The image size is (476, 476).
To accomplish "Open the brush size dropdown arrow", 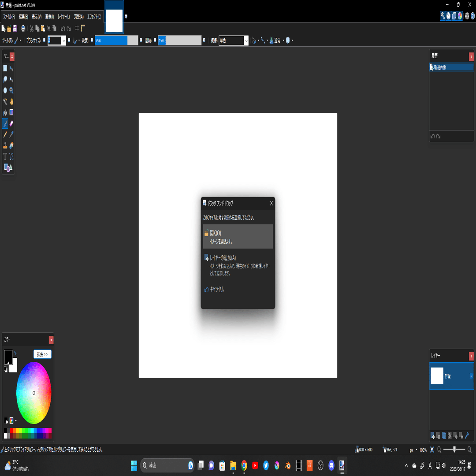I will pos(64,41).
